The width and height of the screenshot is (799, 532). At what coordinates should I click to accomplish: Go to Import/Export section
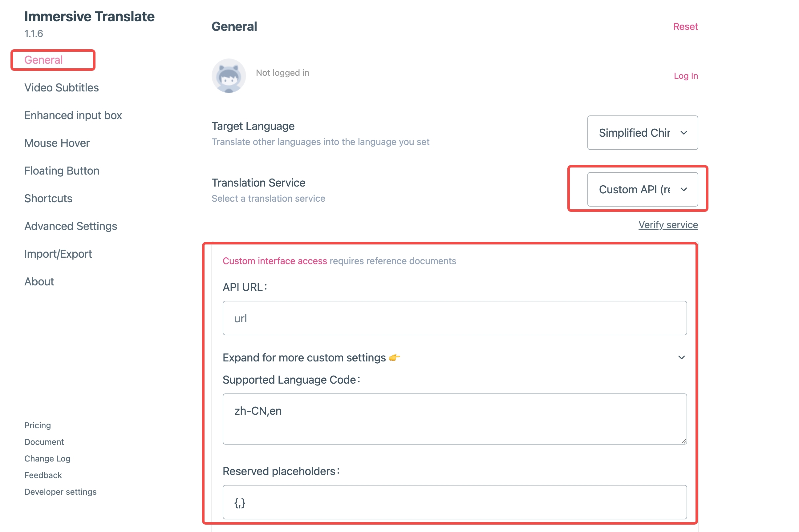pos(58,254)
